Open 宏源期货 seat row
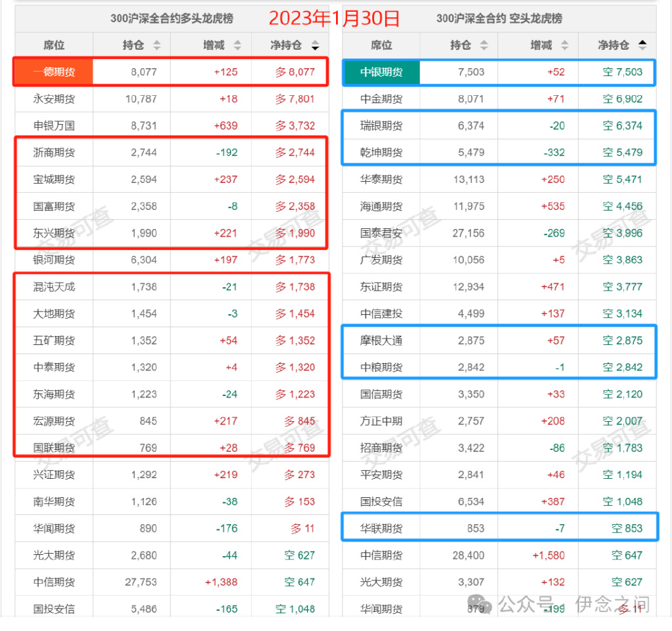Viewport: 672px width, 631px height. coord(171,421)
